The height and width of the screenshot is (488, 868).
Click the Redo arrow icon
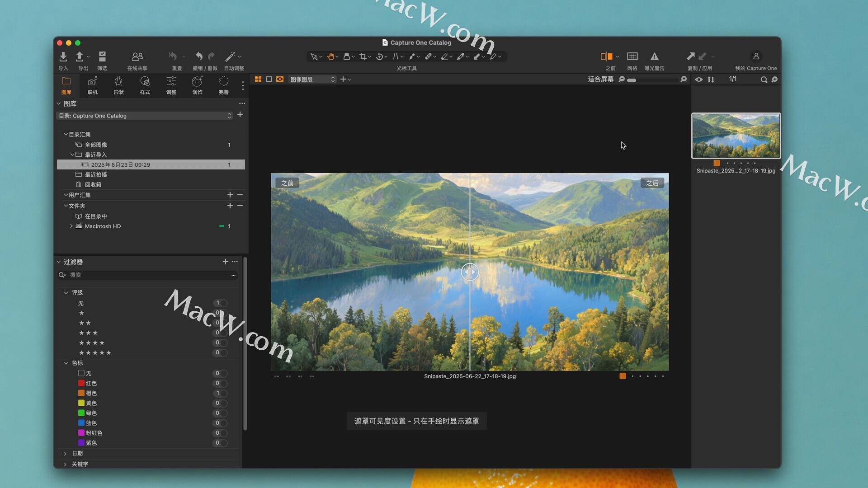coord(211,56)
